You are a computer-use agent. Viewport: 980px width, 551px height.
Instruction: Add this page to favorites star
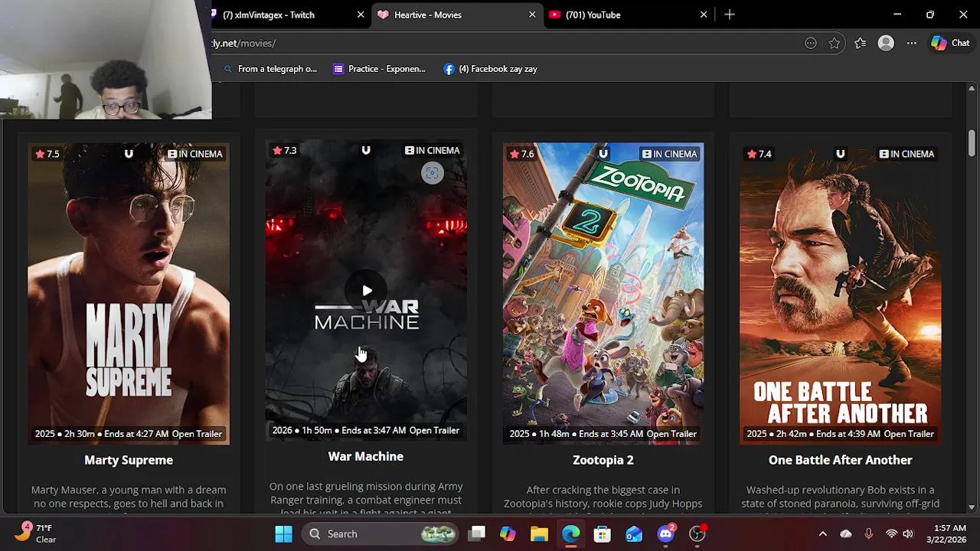pyautogui.click(x=835, y=44)
